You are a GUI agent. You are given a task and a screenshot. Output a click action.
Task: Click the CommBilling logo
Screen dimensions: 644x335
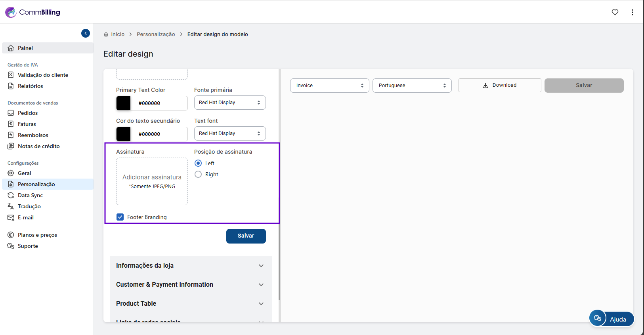pyautogui.click(x=32, y=12)
